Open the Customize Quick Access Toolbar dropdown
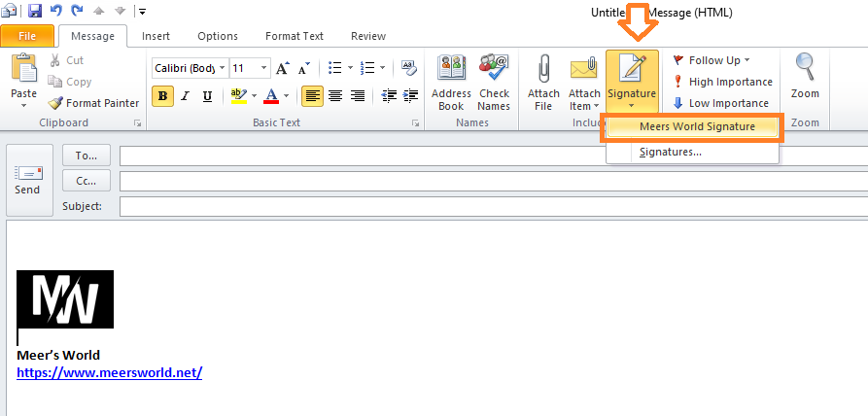The image size is (868, 416). pos(142,11)
